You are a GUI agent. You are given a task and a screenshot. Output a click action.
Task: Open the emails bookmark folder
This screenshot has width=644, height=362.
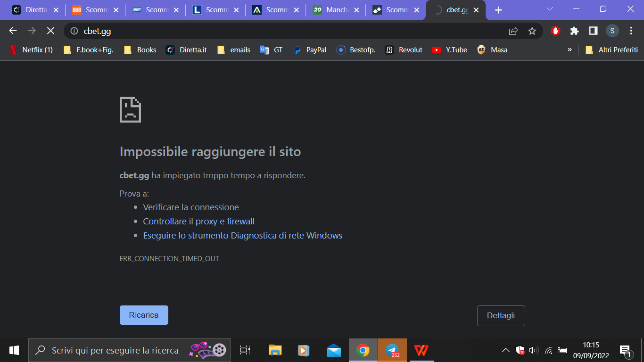pyautogui.click(x=234, y=49)
